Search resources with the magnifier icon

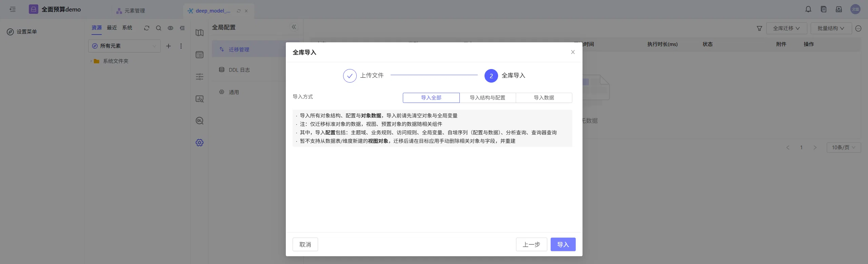[158, 28]
